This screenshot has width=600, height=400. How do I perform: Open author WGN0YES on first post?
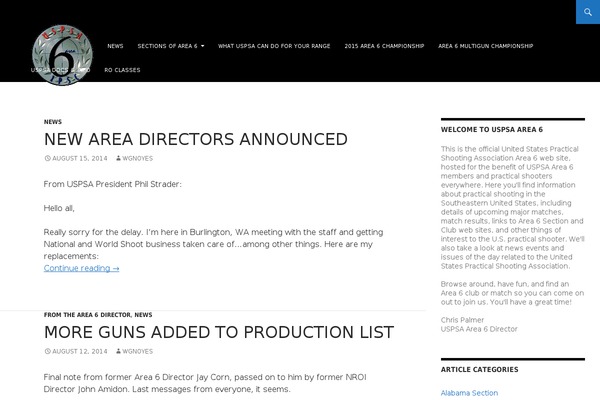coord(138,158)
